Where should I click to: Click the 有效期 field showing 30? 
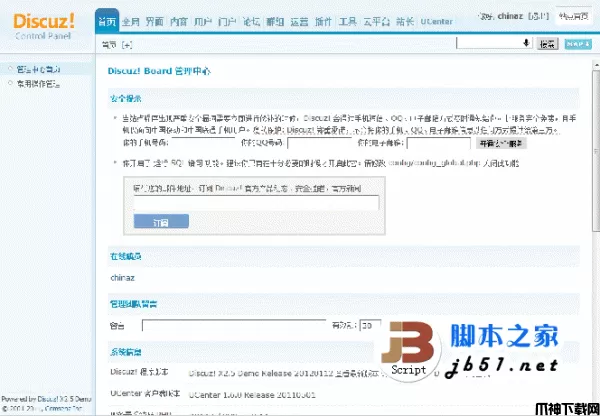(370, 325)
